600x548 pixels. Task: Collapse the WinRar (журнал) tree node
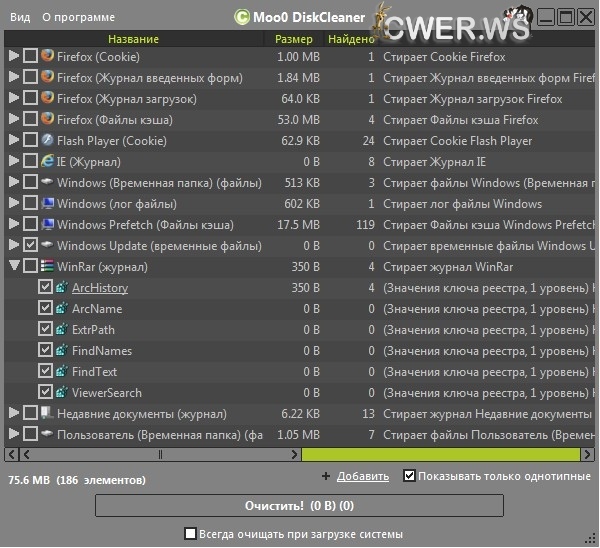point(14,267)
